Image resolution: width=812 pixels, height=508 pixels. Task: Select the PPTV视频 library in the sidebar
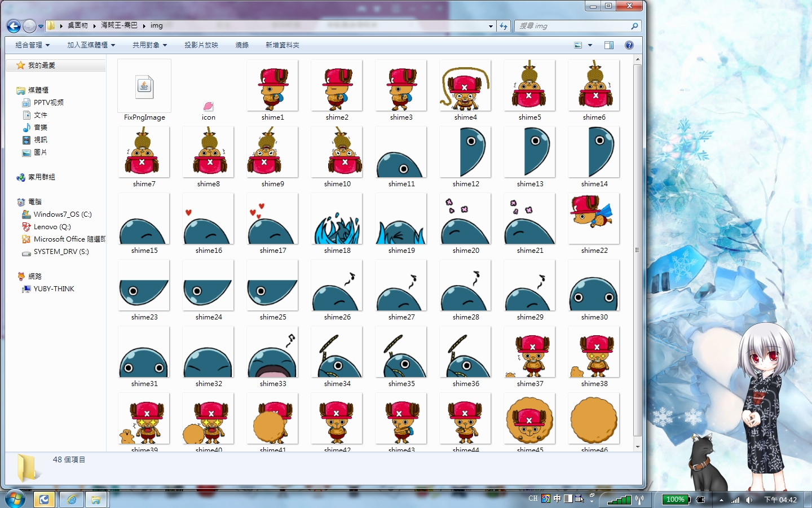point(48,103)
